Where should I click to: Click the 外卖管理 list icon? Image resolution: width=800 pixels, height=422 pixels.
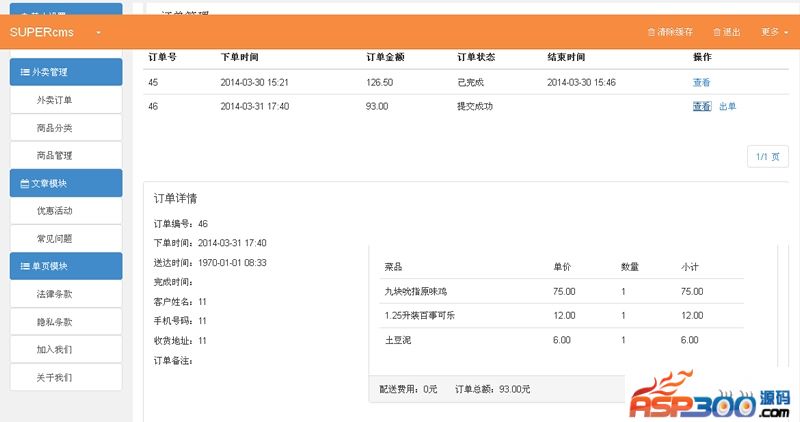click(24, 72)
